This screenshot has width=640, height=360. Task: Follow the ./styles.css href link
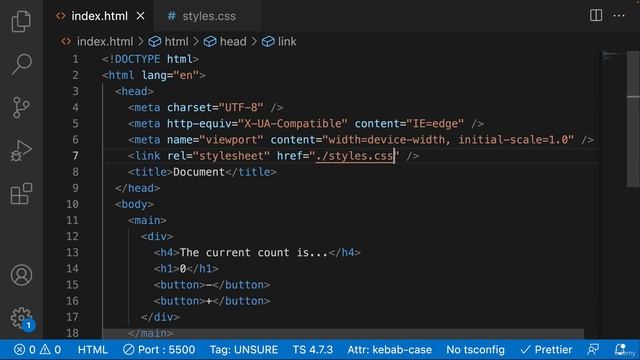click(354, 156)
